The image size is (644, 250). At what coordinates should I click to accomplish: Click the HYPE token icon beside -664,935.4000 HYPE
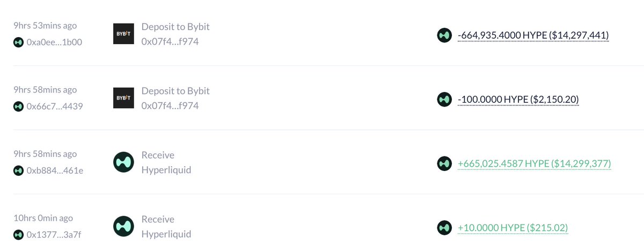444,35
